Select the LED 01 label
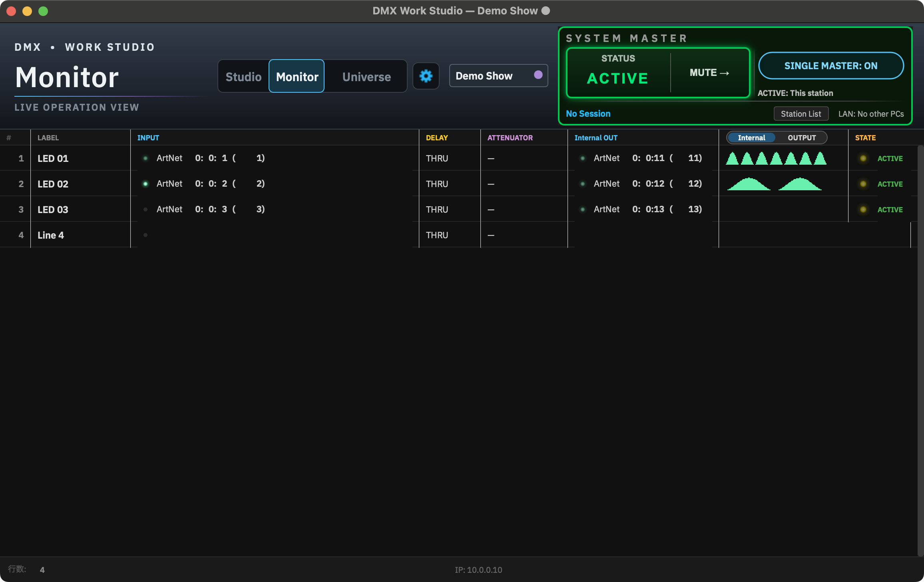The width and height of the screenshot is (924, 582). coord(53,159)
